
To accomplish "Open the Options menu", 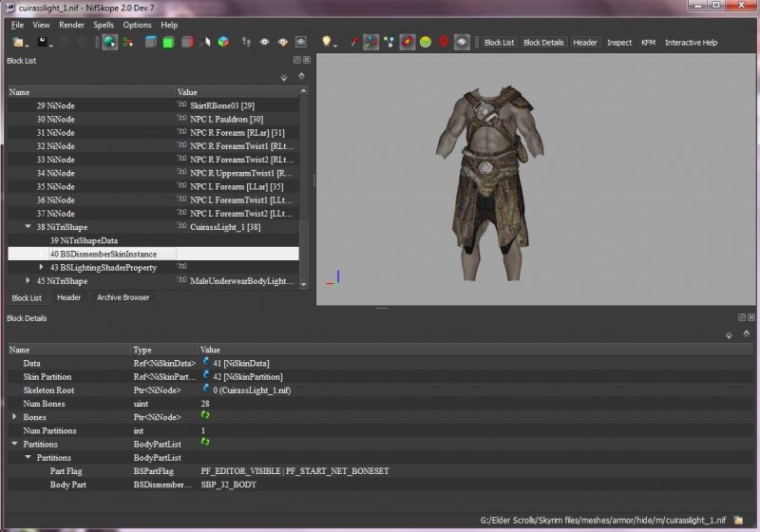I will (137, 25).
